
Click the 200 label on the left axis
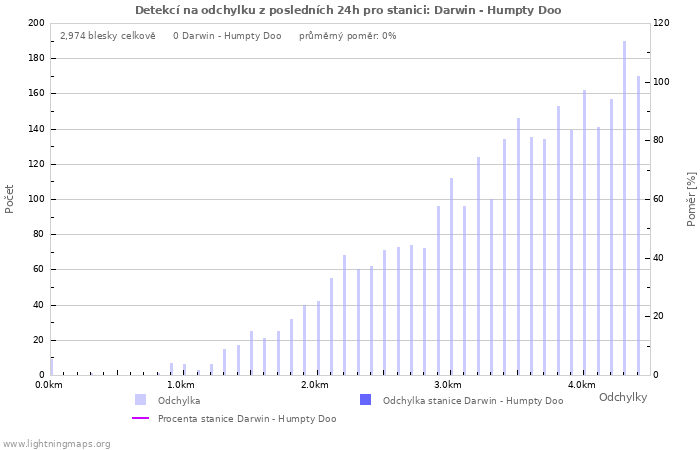pyautogui.click(x=35, y=23)
